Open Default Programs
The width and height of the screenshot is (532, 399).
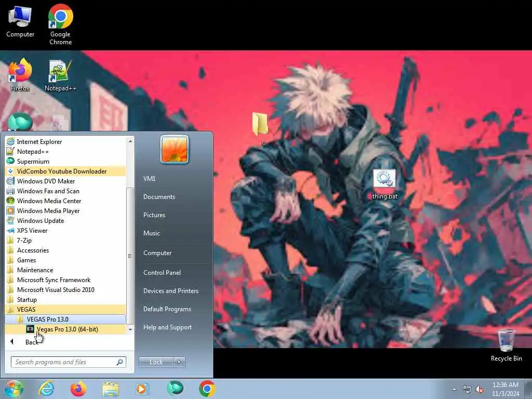pyautogui.click(x=167, y=309)
